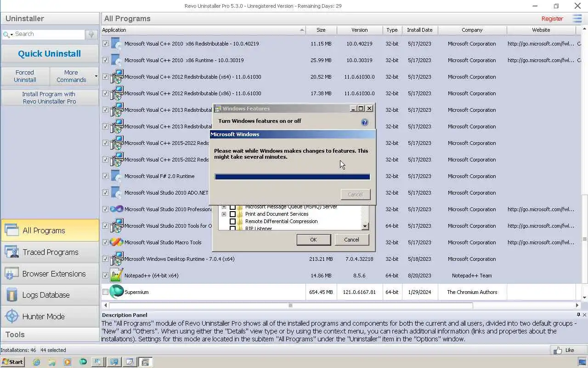Click the Visual C++ 2010 x86 Redistributable icon
Viewport: 588px width, 368px height.
(x=117, y=44)
